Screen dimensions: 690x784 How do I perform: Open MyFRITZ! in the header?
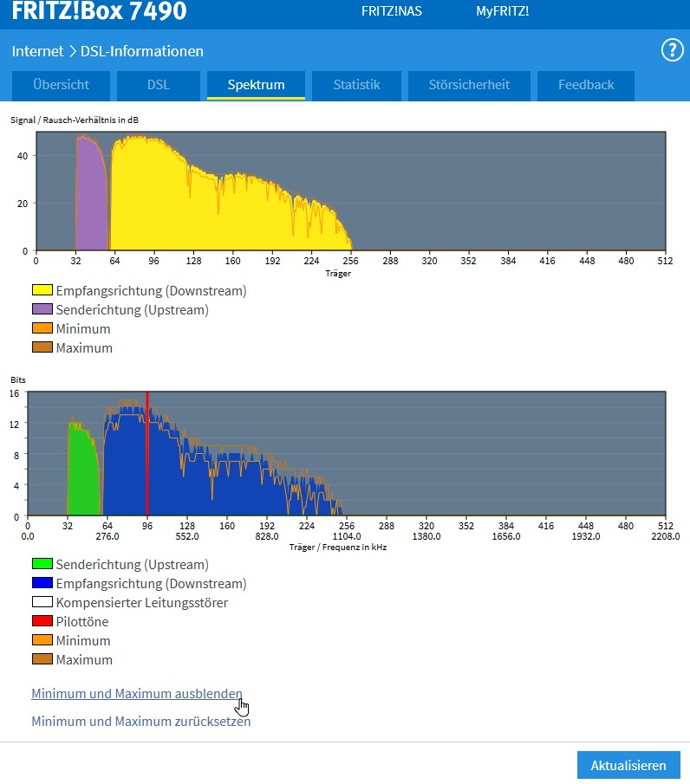click(x=503, y=11)
